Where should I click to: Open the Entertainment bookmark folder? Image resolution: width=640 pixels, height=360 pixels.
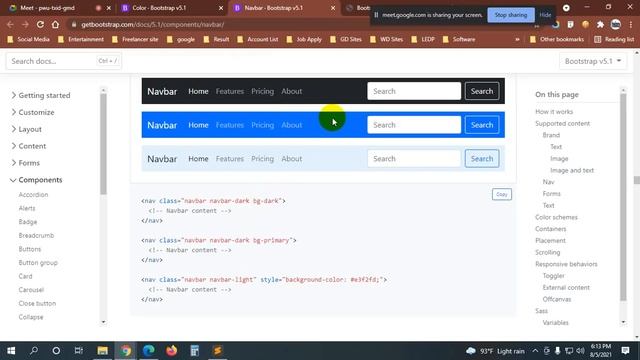click(81, 40)
